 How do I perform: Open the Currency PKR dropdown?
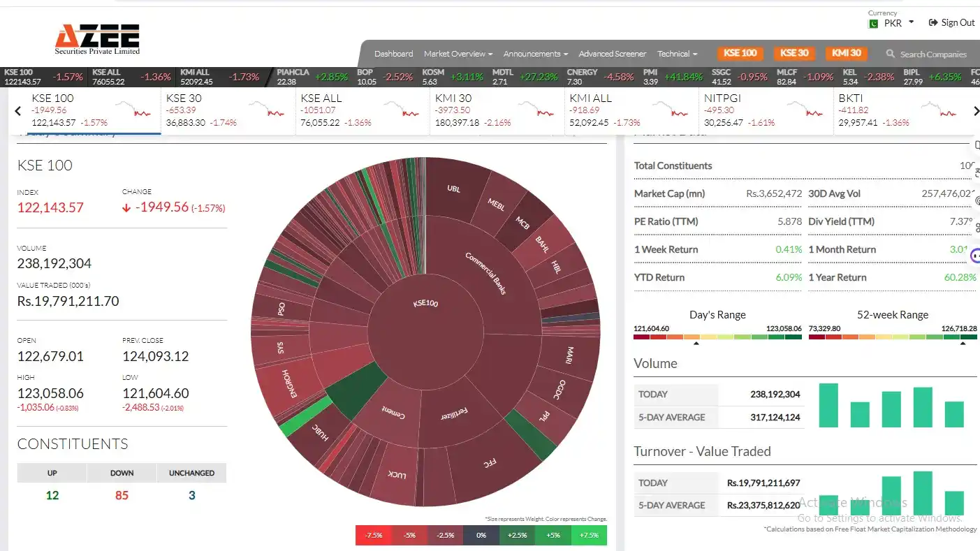[893, 23]
